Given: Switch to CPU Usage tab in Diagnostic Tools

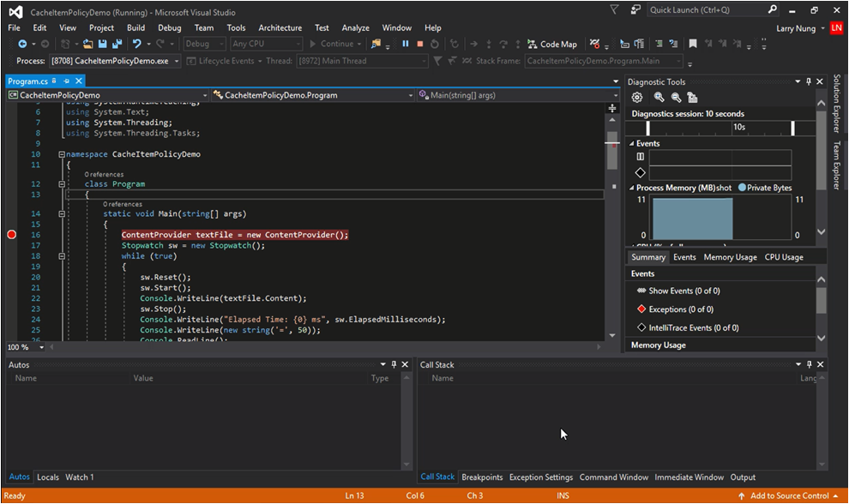Looking at the screenshot, I should click(x=784, y=257).
